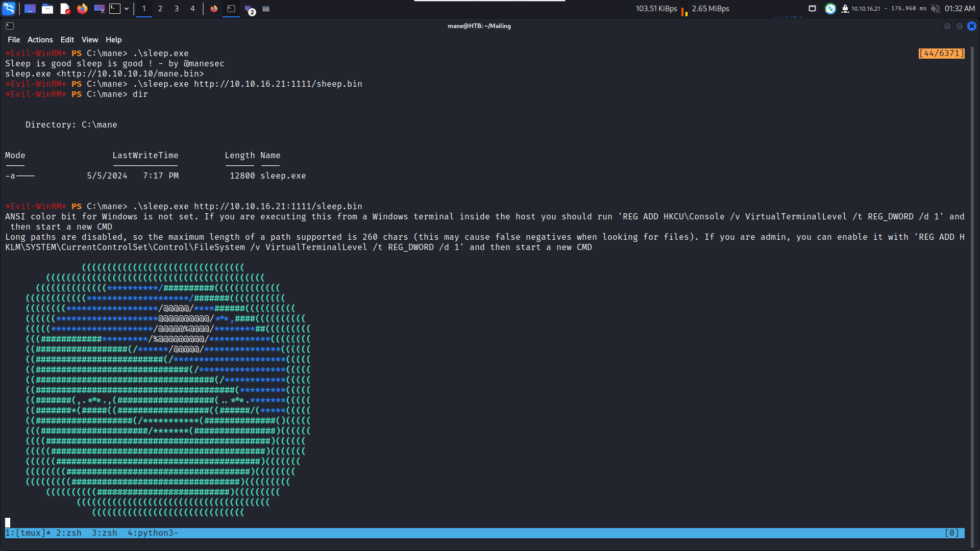Click the 'Long paths are disabled' message
The width and height of the screenshot is (980, 551).
(x=485, y=242)
